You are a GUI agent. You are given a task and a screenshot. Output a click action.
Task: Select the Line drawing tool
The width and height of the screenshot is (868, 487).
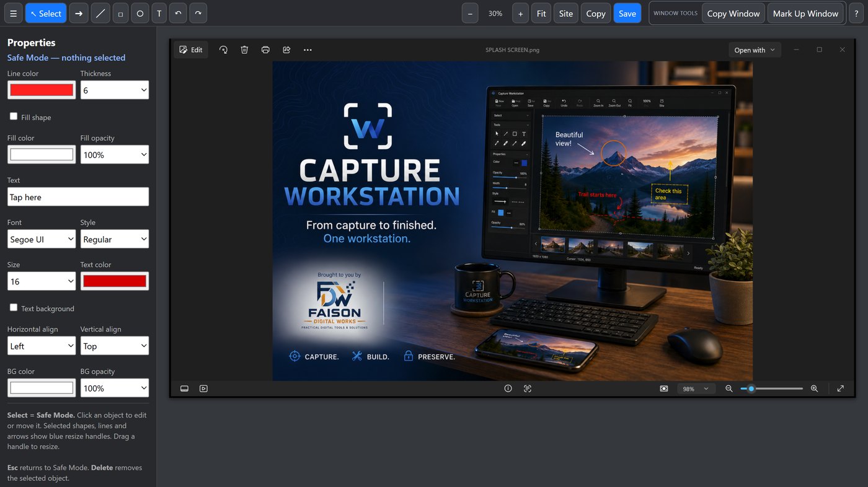pyautogui.click(x=100, y=13)
